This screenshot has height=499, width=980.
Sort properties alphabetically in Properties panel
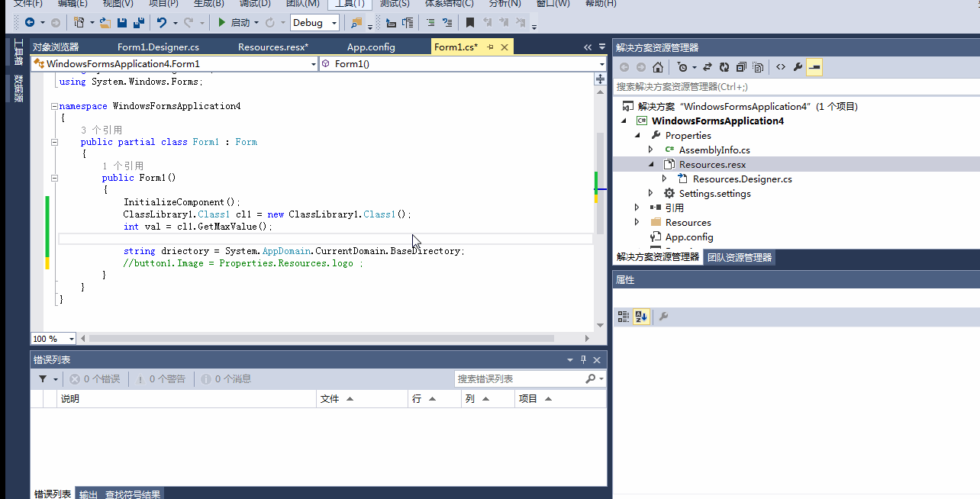pos(640,316)
